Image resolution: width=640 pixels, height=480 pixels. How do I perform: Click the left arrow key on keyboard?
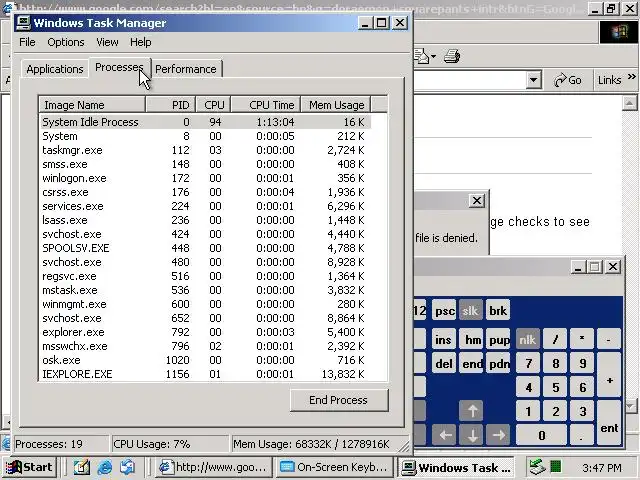[x=445, y=435]
